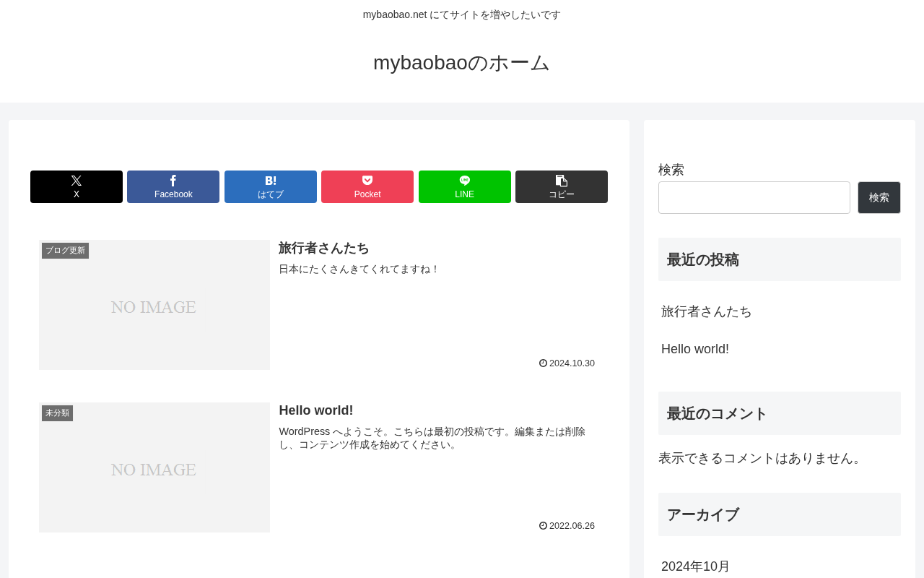This screenshot has height=578, width=924.
Task: Copy the page link with コピー button
Action: click(562, 186)
